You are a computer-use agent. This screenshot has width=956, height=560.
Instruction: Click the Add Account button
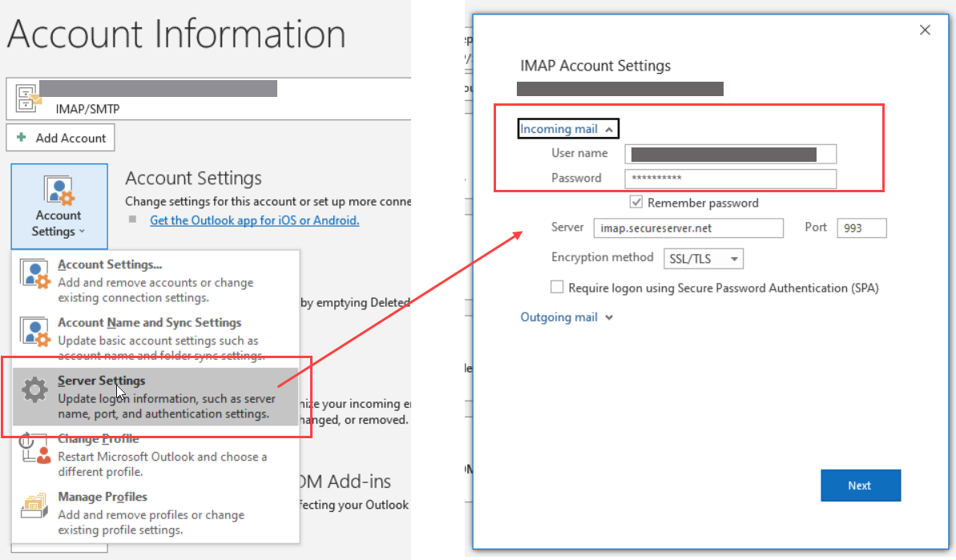(x=60, y=138)
